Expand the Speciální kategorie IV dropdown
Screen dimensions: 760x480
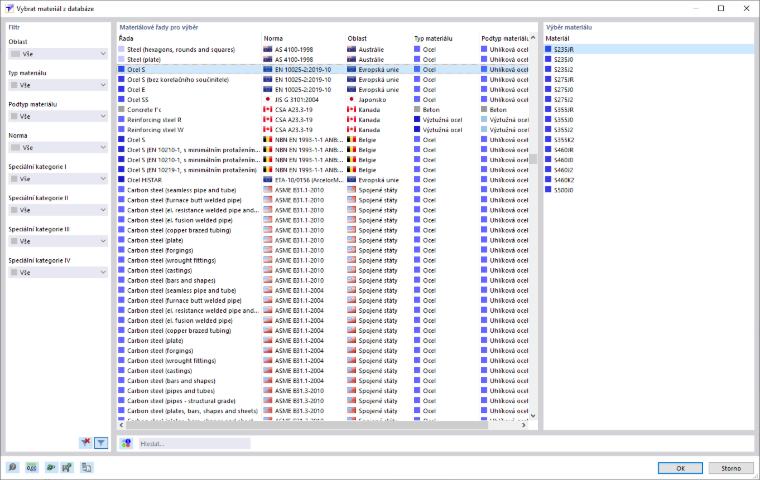pyautogui.click(x=58, y=272)
